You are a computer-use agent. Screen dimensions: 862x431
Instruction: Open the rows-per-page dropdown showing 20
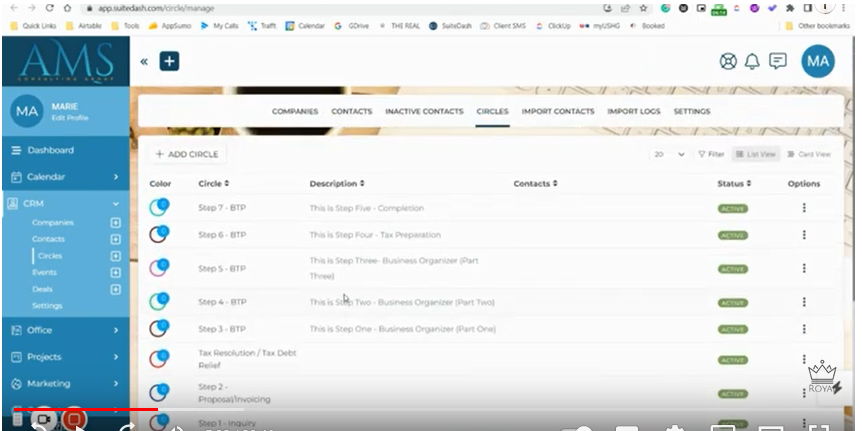click(x=669, y=154)
